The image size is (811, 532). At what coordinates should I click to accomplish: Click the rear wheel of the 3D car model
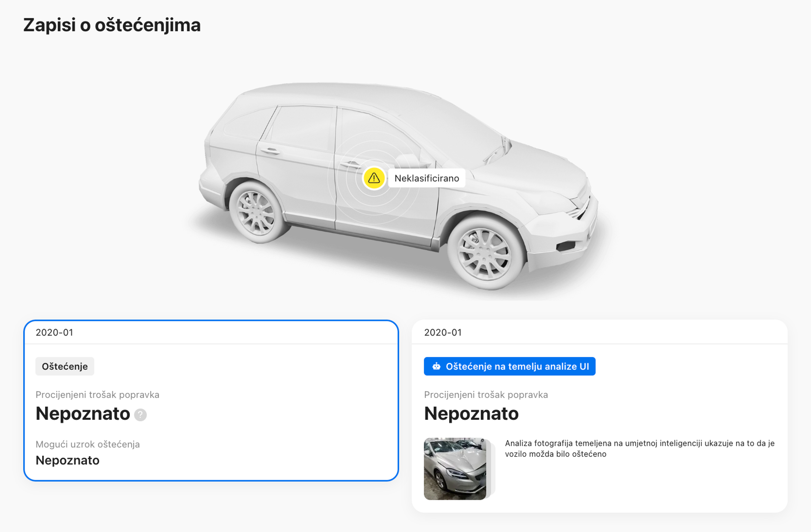click(256, 213)
